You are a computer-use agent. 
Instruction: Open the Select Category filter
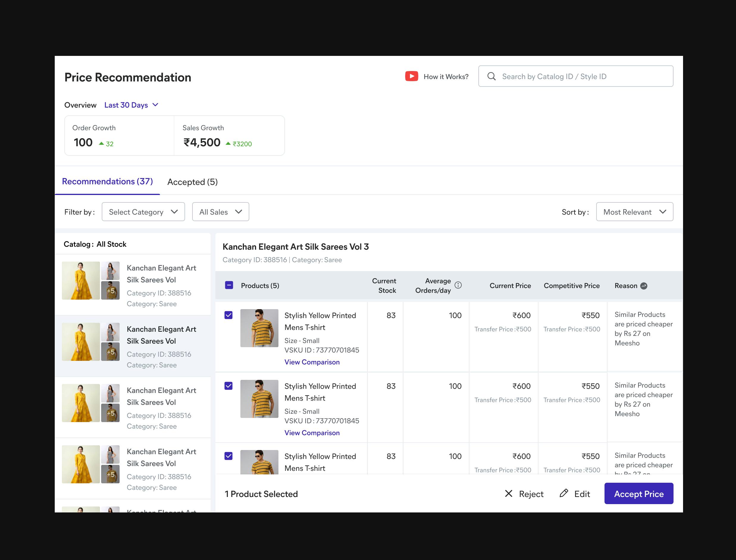coord(143,212)
